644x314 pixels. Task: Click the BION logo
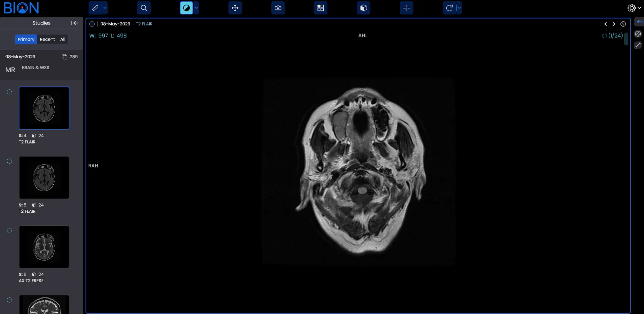click(21, 8)
